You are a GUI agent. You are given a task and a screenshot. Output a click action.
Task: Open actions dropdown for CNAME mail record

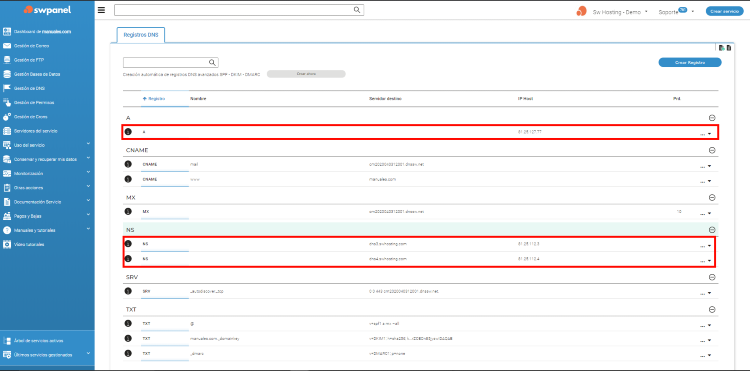tap(706, 166)
